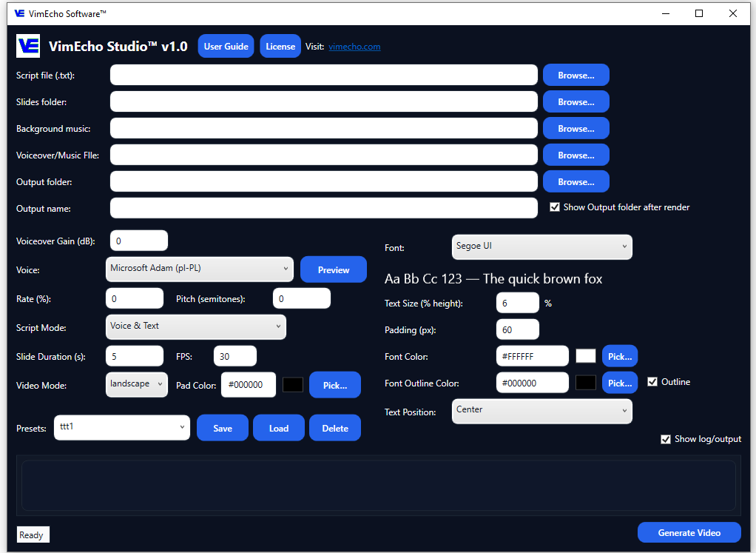The width and height of the screenshot is (756, 553).
Task: View the License information
Action: pyautogui.click(x=280, y=46)
